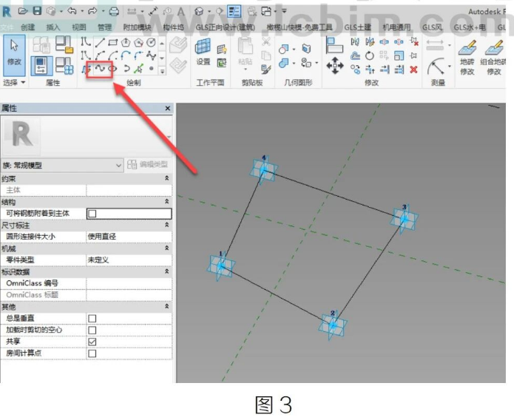Viewport: 514px width, 420px height.
Task: Collapse the 标识数据 section
Action: 167,271
